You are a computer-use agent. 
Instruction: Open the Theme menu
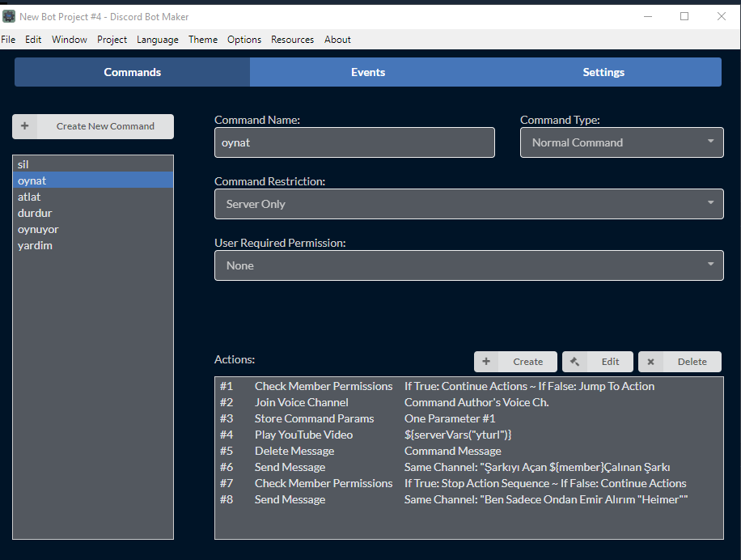click(202, 40)
